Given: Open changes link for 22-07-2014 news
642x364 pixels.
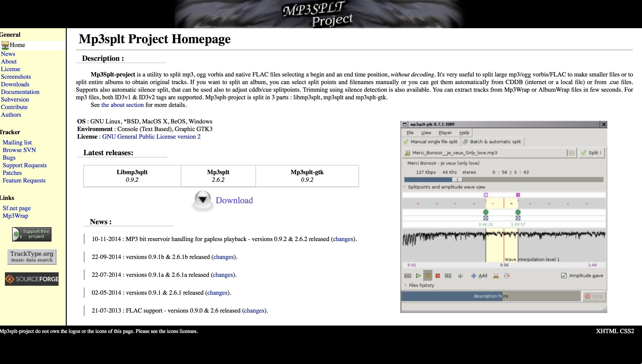Looking at the screenshot, I should [x=223, y=275].
